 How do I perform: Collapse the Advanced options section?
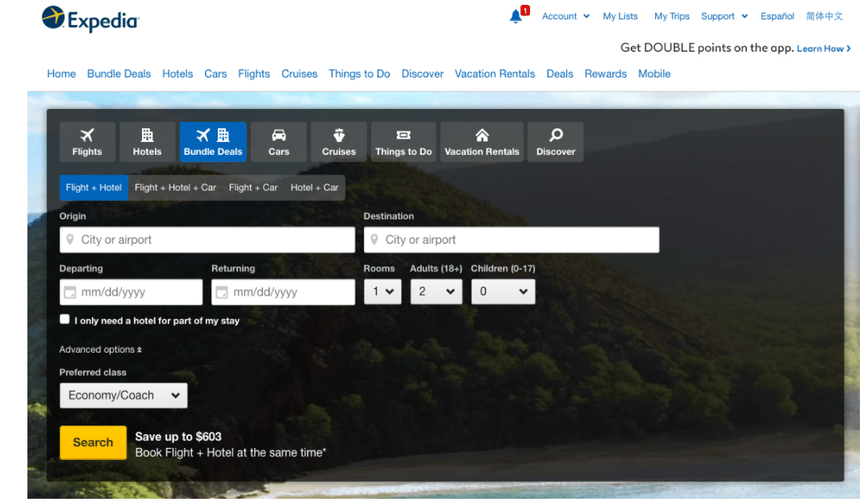pyautogui.click(x=100, y=349)
